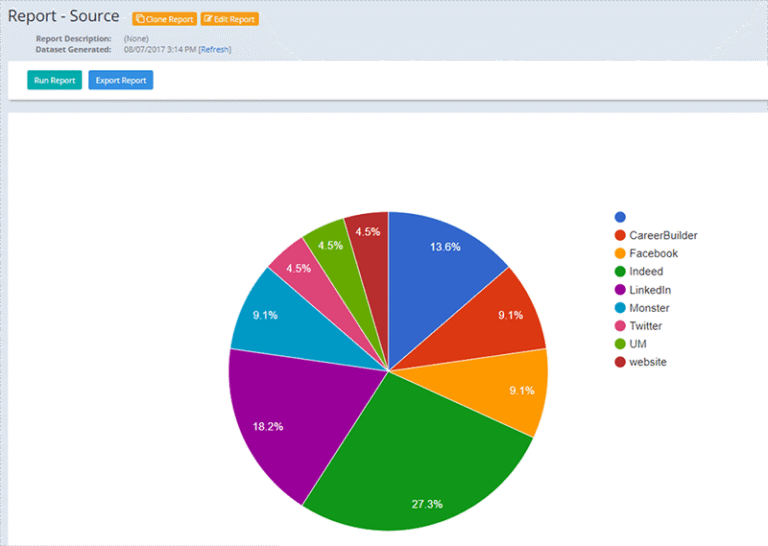Select the LinkedIn legend marker
The width and height of the screenshot is (768, 546).
tap(620, 289)
